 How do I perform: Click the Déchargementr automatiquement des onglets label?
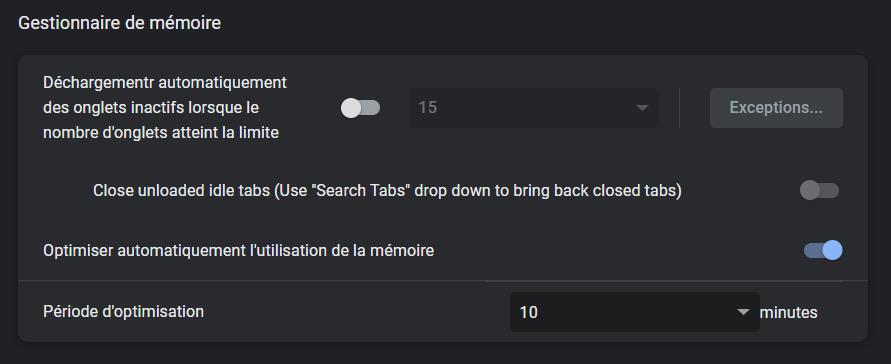(x=165, y=108)
